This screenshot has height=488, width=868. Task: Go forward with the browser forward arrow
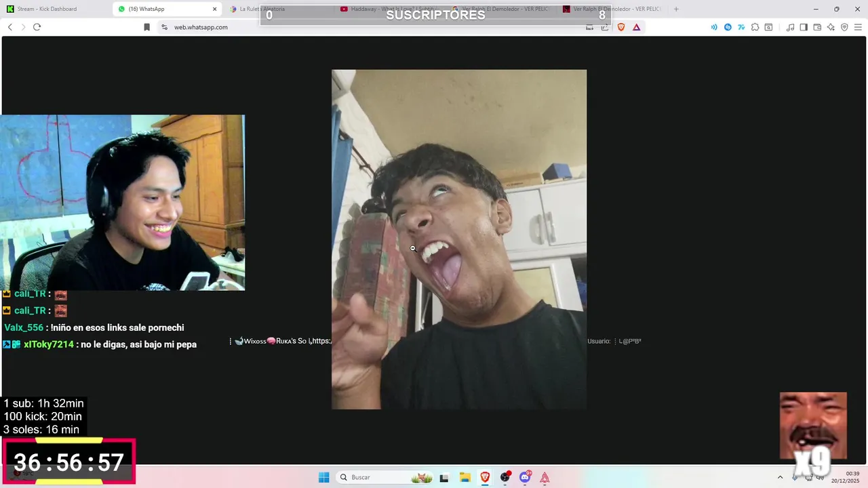(23, 27)
